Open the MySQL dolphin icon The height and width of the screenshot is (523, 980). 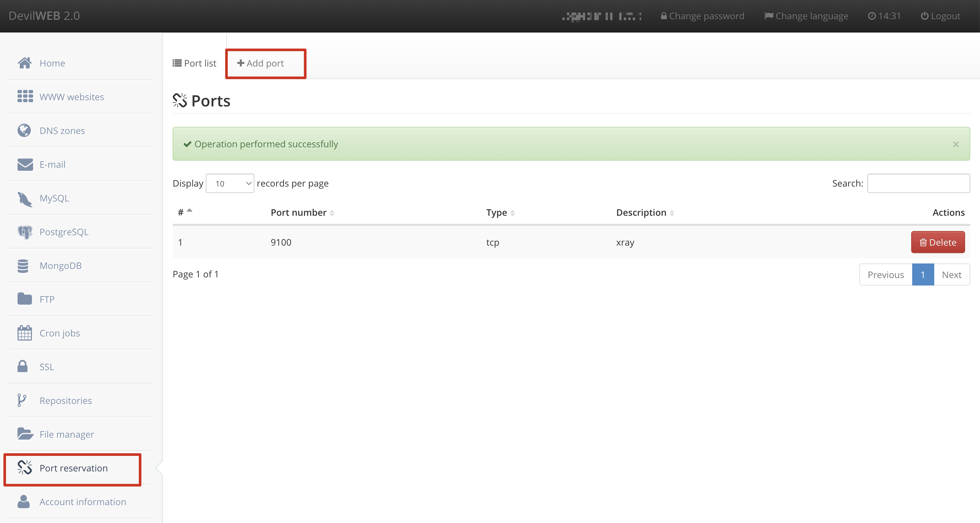25,199
